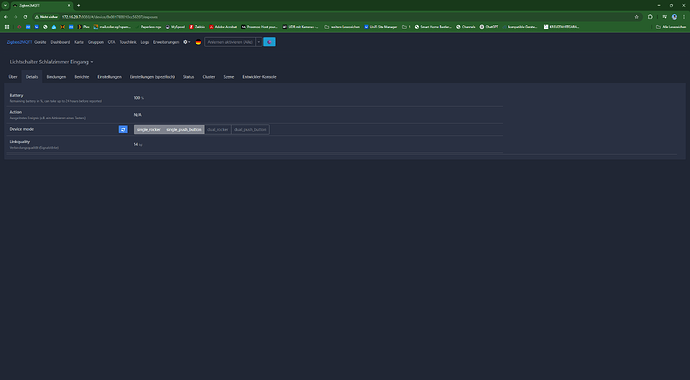Open the new tab plus button
Viewport: 690px width, 380px height.
78,5
